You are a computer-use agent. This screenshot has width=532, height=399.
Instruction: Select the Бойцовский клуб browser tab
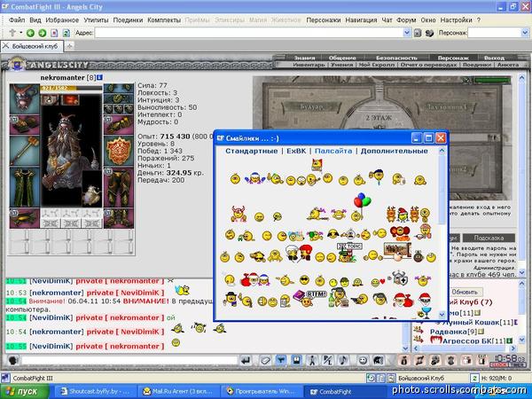pos(32,46)
